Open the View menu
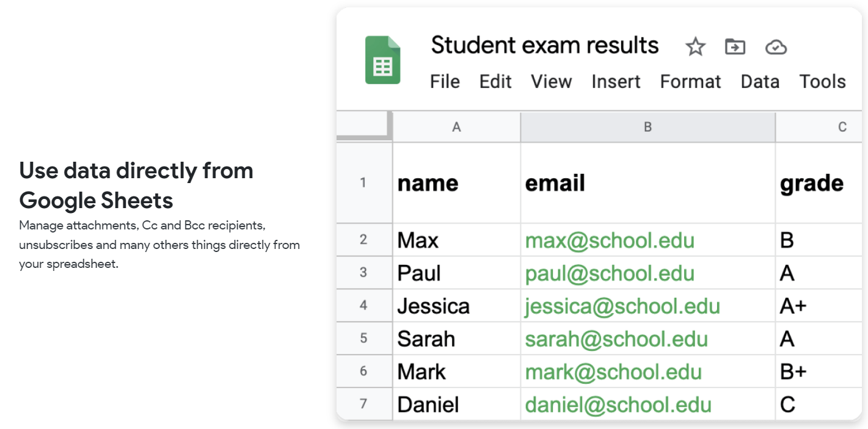 tap(551, 82)
